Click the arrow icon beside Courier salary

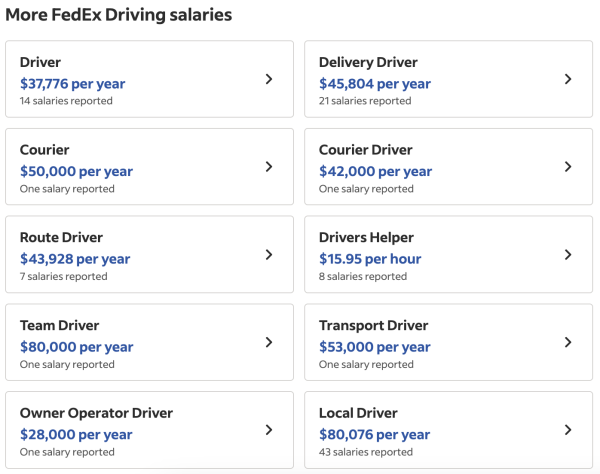pos(269,167)
